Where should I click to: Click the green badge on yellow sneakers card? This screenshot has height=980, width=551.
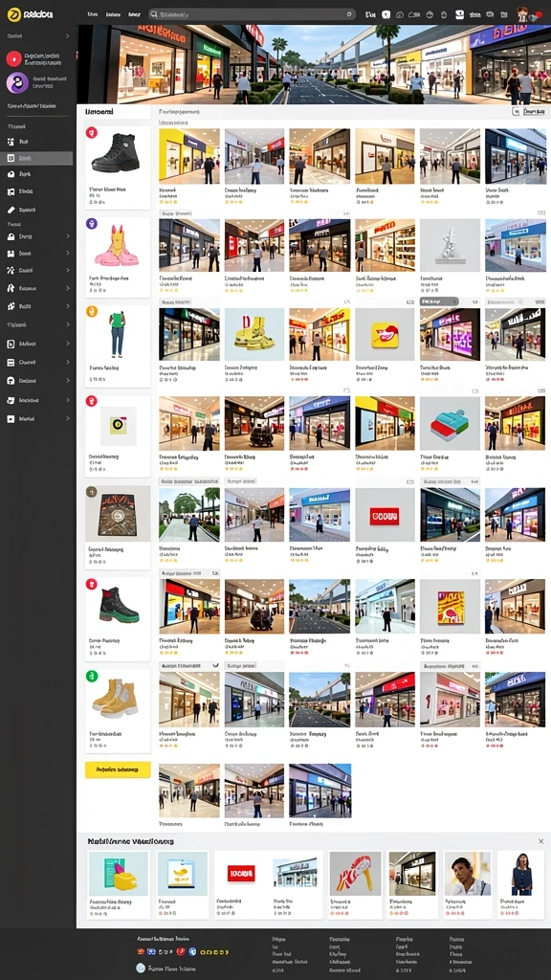91,676
